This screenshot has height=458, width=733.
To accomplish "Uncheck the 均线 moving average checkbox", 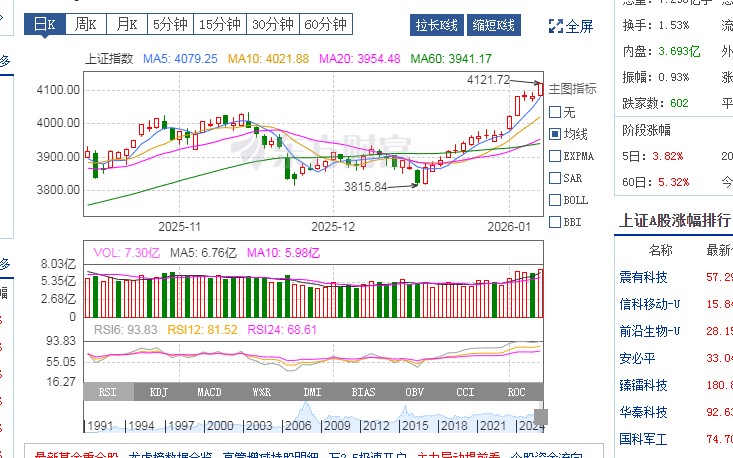I will pyautogui.click(x=555, y=134).
